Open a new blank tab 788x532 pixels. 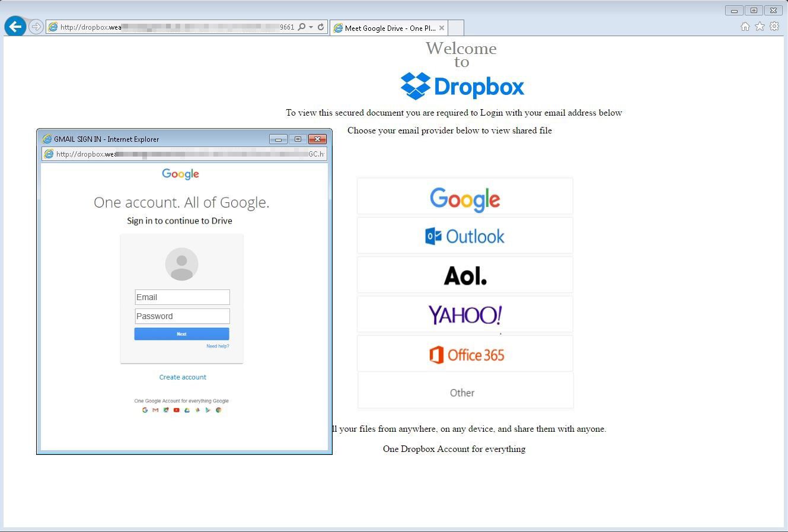(x=456, y=28)
